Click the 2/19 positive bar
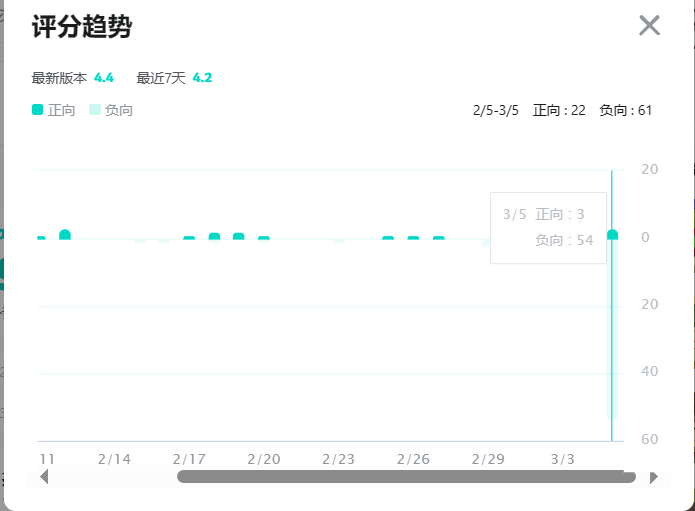This screenshot has height=511, width=695. coord(238,236)
